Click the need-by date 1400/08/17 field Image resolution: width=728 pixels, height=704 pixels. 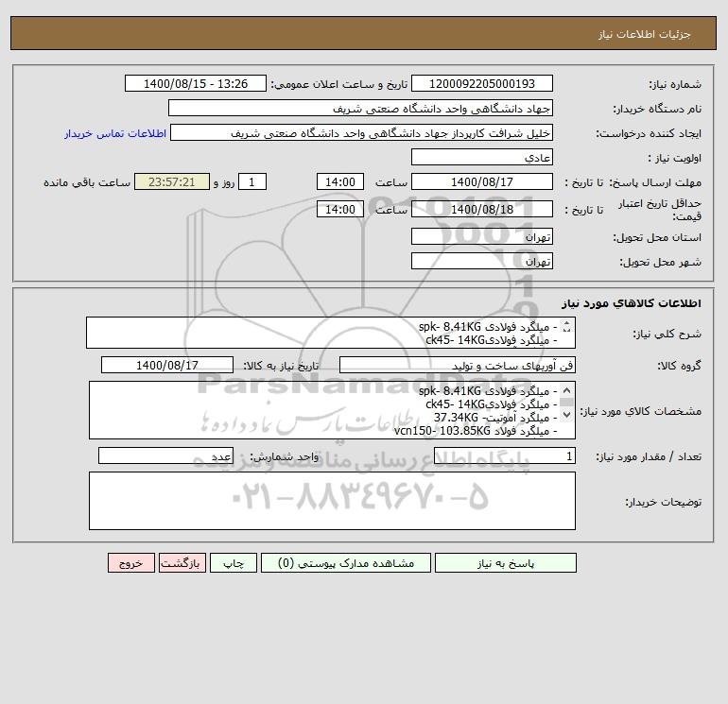pyautogui.click(x=167, y=365)
